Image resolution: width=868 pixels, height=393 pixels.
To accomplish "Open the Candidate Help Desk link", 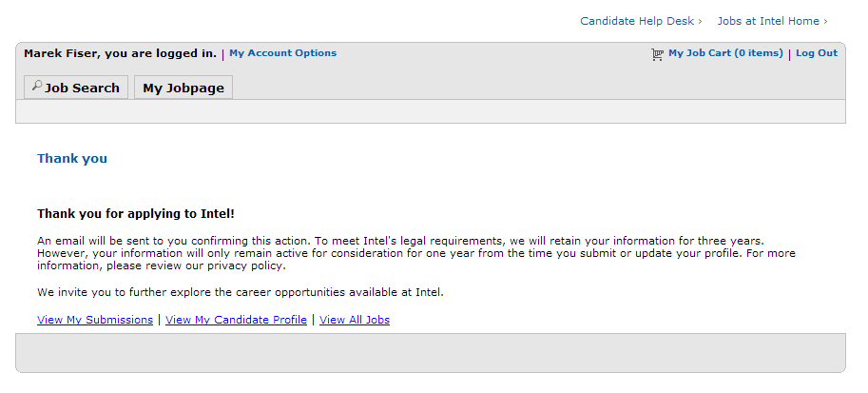I will 637,21.
